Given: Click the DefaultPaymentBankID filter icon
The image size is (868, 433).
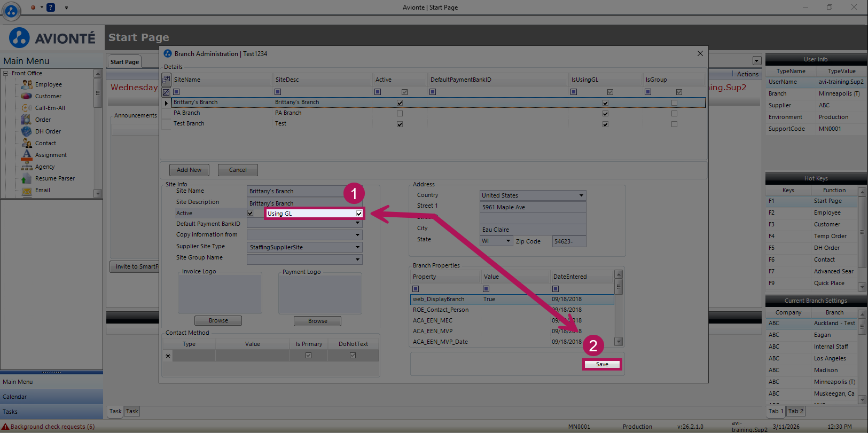Looking at the screenshot, I should tap(433, 92).
